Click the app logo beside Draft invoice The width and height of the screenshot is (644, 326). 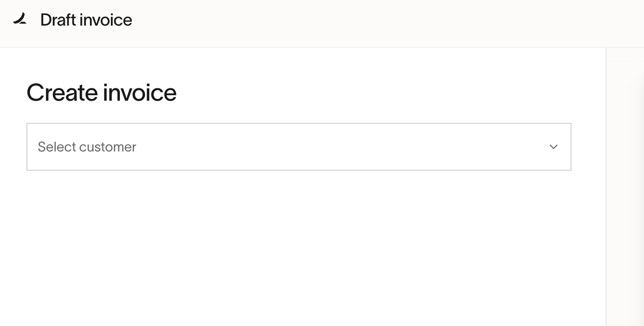pos(20,19)
